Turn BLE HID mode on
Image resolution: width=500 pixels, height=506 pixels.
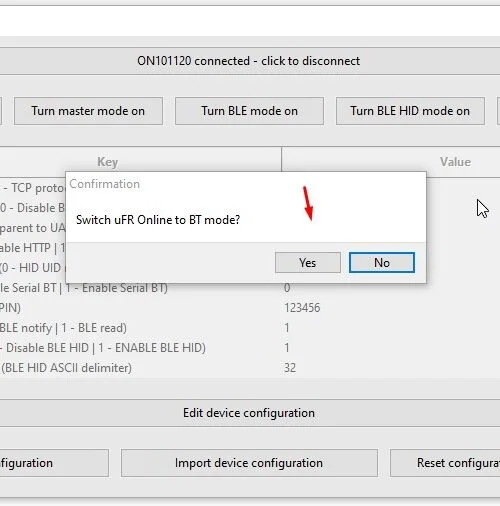410,111
